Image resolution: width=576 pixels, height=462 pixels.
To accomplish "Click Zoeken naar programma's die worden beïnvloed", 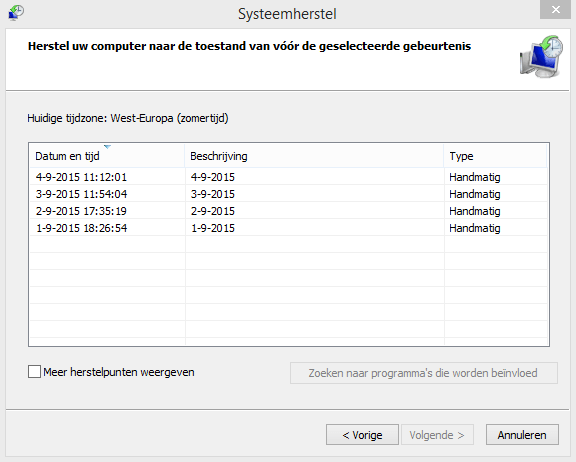I will click(x=424, y=373).
